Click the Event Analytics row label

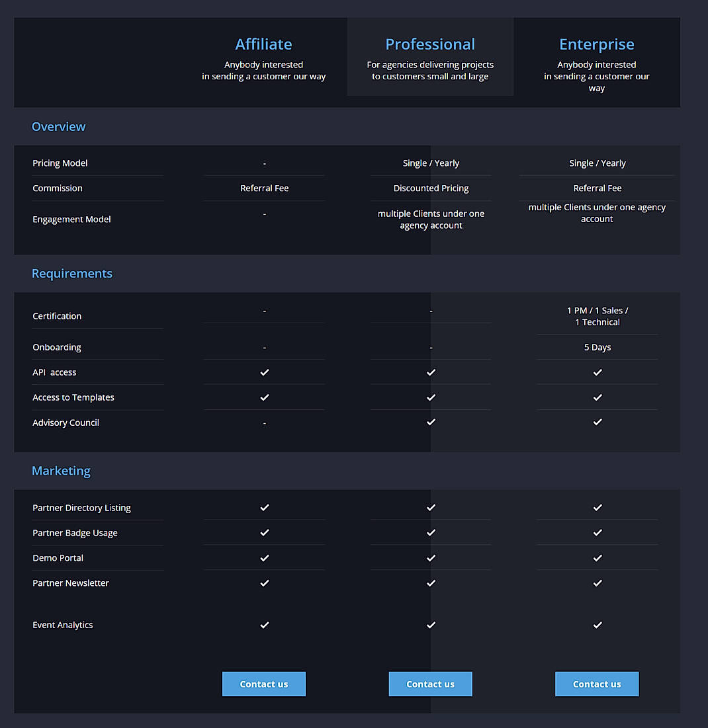click(x=63, y=625)
